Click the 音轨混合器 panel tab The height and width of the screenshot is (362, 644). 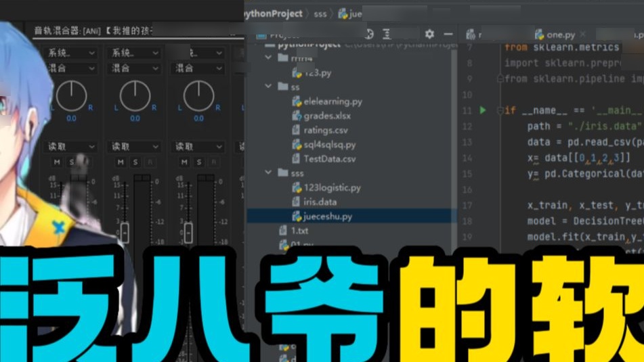click(93, 30)
